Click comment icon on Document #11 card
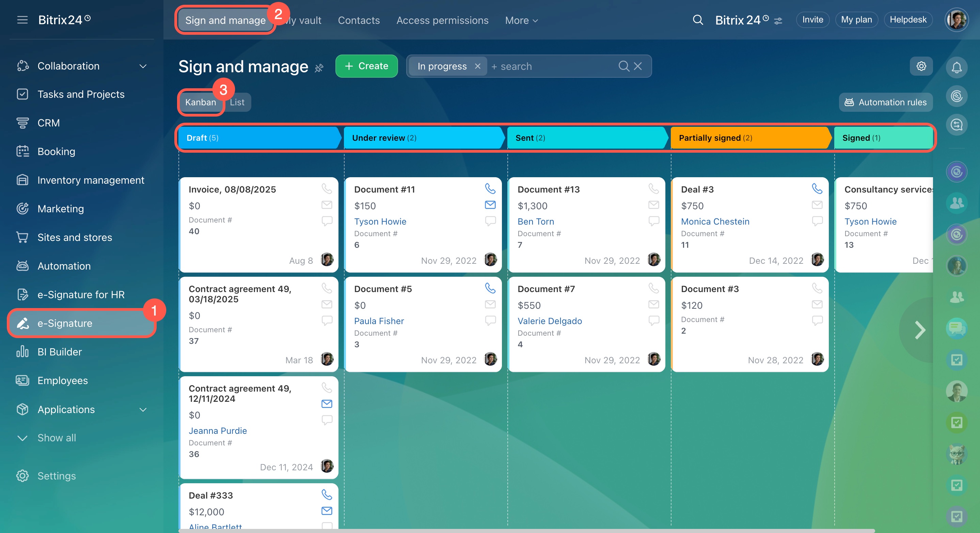Screen dimensions: 980x533 pos(490,221)
